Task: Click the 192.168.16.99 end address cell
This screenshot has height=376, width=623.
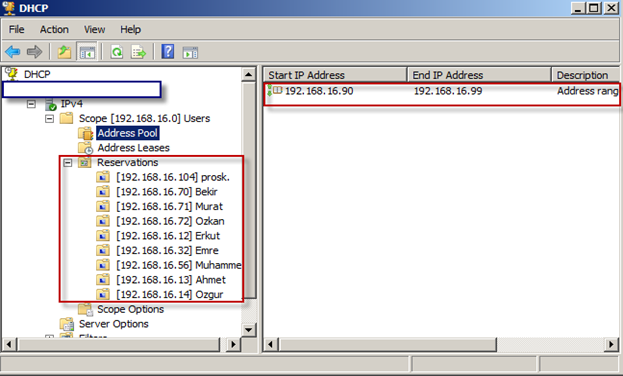Action: [x=448, y=91]
